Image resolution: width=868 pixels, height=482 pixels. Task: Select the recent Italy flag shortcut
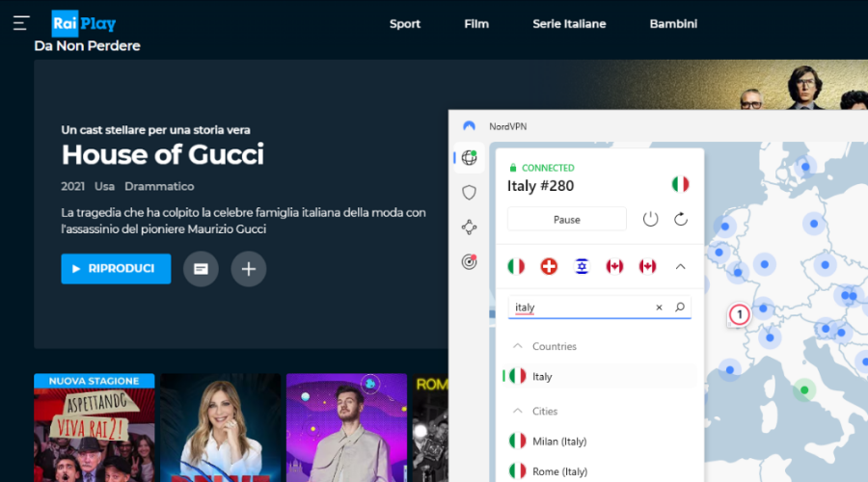coord(516,266)
